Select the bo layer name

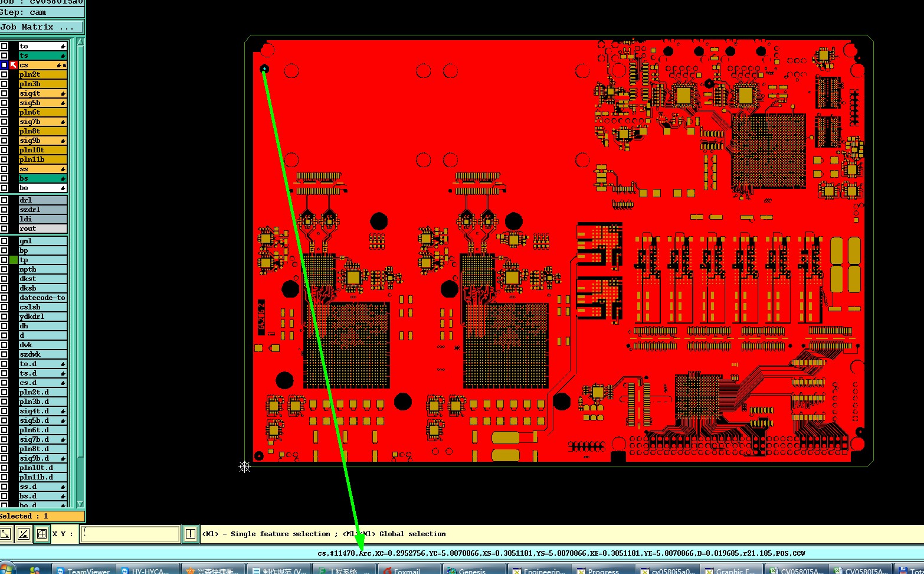point(42,188)
